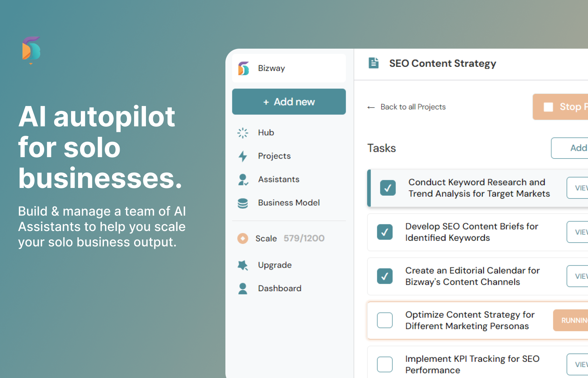Click the Bizway logo in the top-left corner

[x=31, y=50]
